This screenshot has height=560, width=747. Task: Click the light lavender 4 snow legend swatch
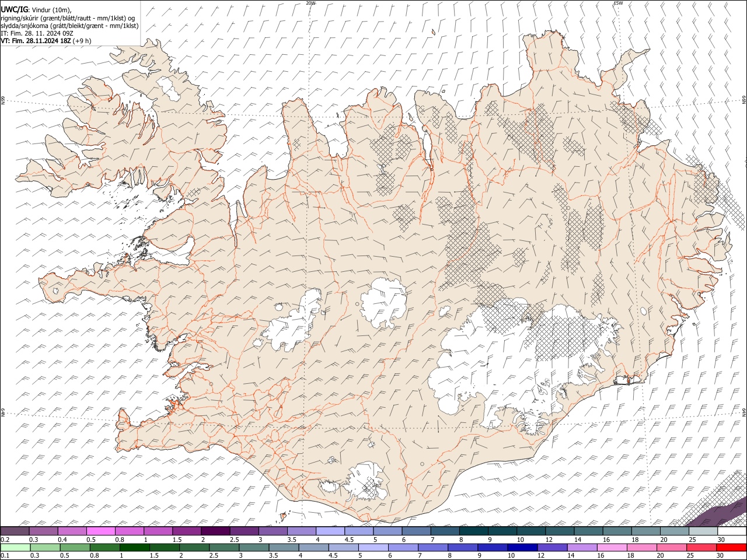pyautogui.click(x=330, y=531)
